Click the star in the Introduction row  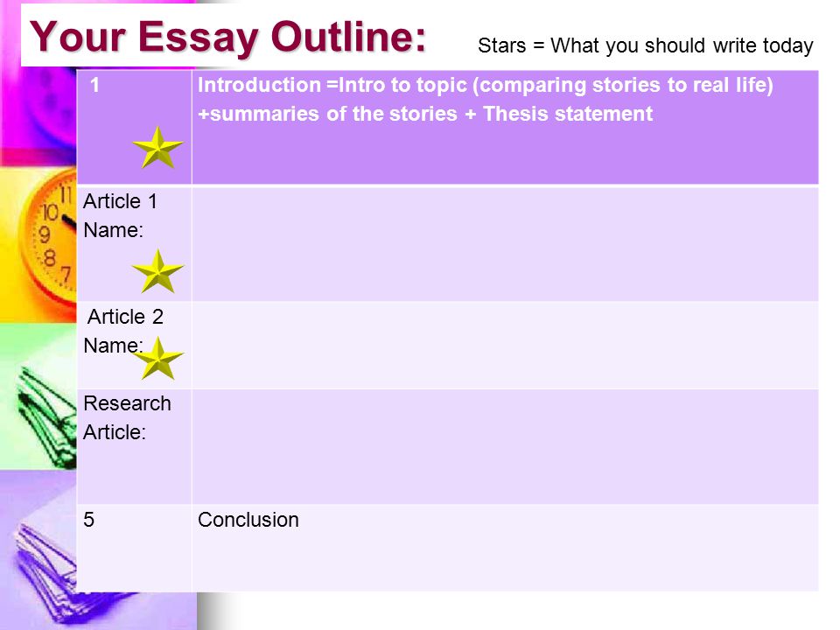pos(157,147)
